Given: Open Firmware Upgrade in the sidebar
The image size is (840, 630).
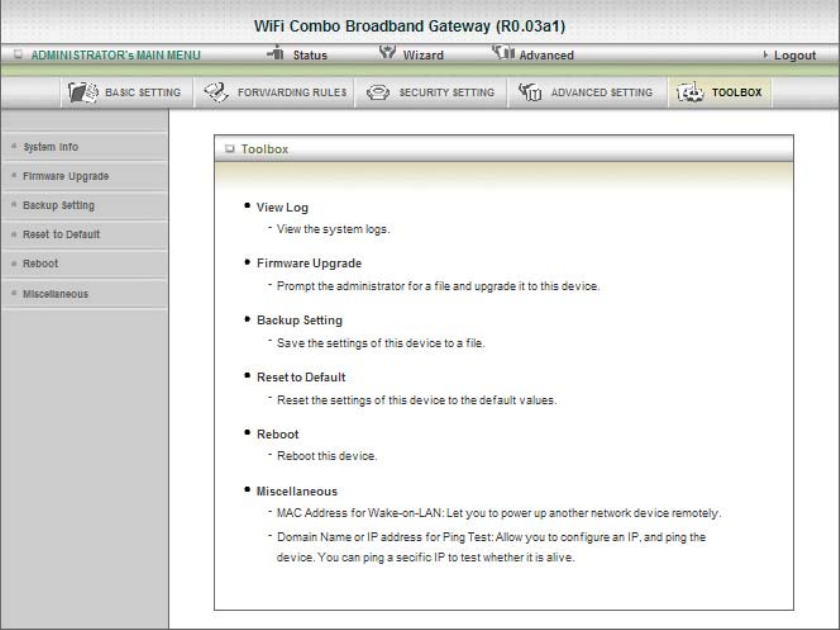Looking at the screenshot, I should (x=66, y=176).
